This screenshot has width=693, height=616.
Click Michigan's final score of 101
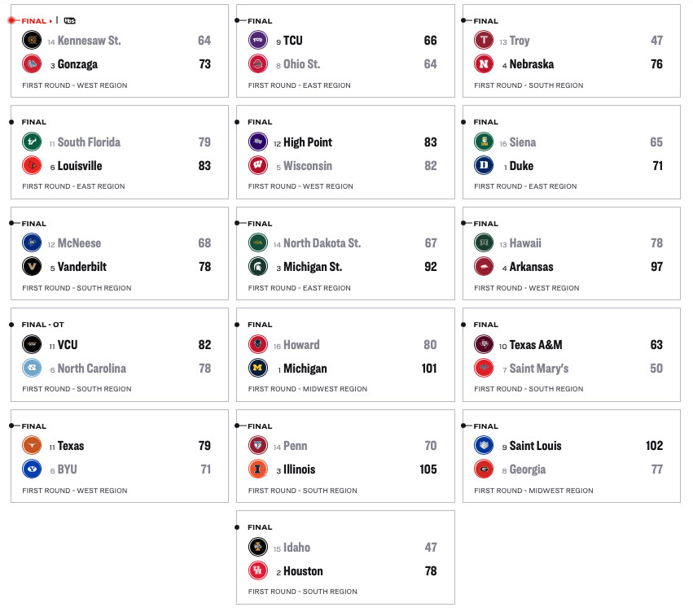coord(428,369)
